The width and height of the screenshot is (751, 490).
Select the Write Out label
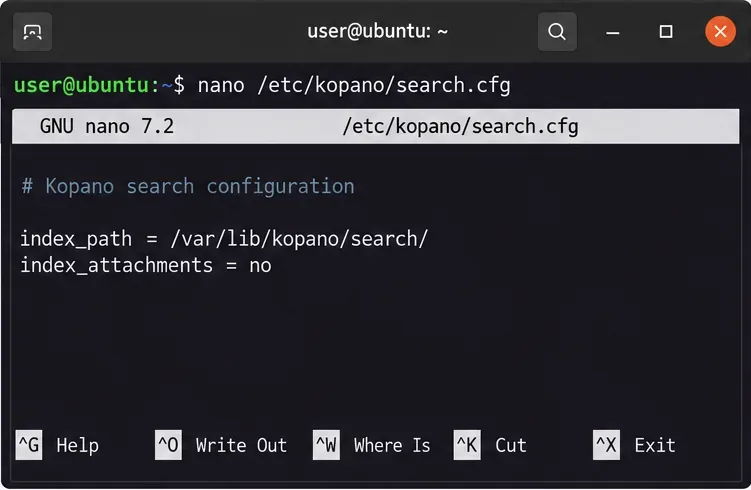pos(241,445)
